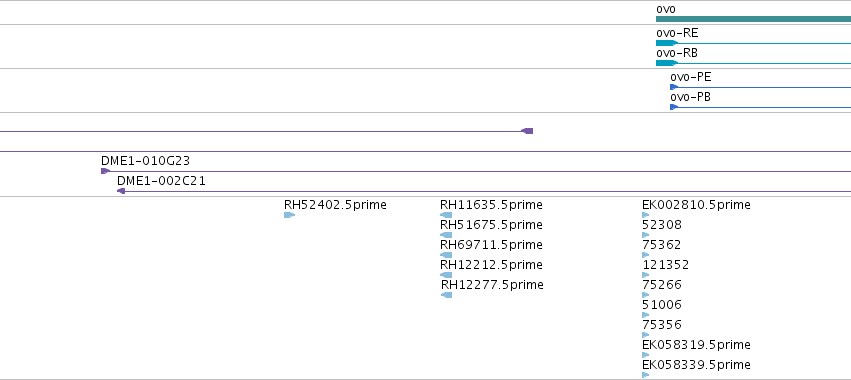The height and width of the screenshot is (380, 851).
Task: Click the ovo-RE transcript arrow glyph
Action: (667, 43)
